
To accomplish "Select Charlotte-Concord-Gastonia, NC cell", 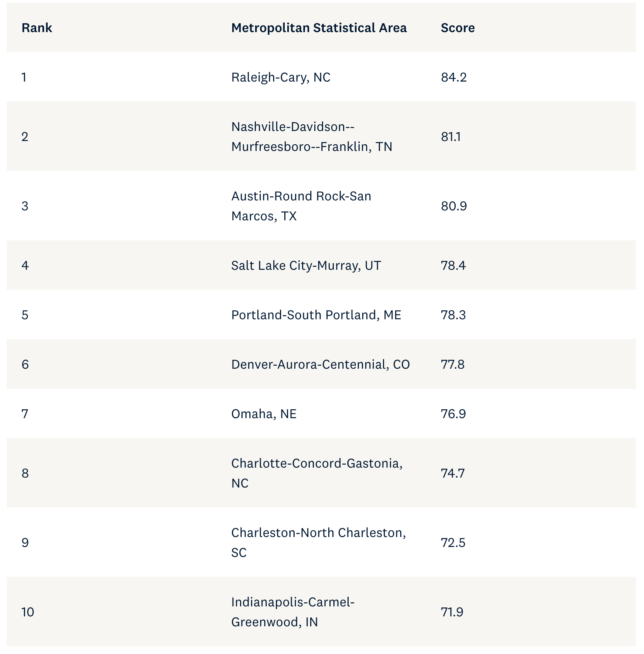I will pos(317,473).
